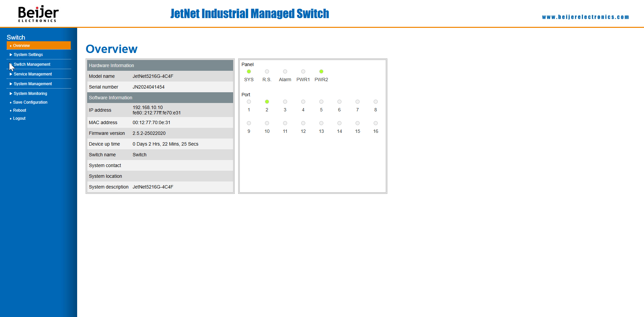644x317 pixels.
Task: Click the JetNet Industrial Managed Switch title
Action: 250,13
